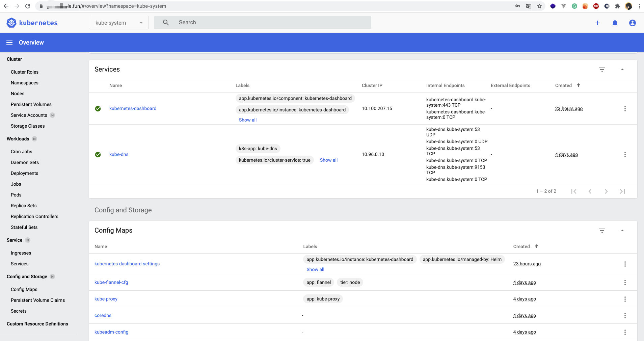644x341 pixels.
Task: Reload the browser page
Action: pos(28,6)
